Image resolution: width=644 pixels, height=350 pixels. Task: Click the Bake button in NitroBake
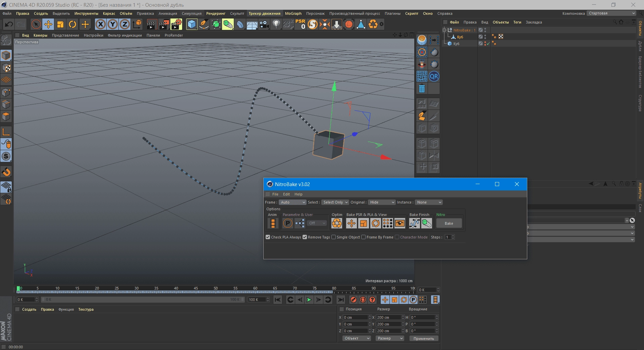[x=449, y=223]
